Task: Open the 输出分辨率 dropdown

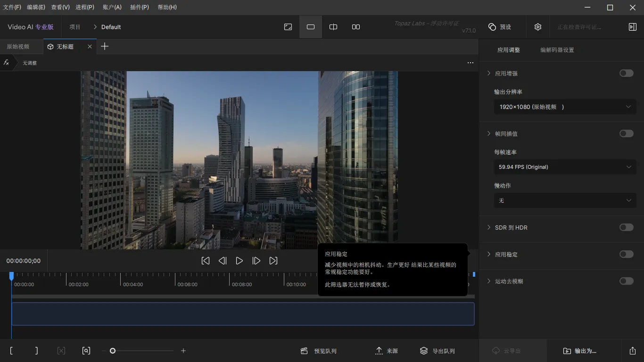Action: coord(565,107)
